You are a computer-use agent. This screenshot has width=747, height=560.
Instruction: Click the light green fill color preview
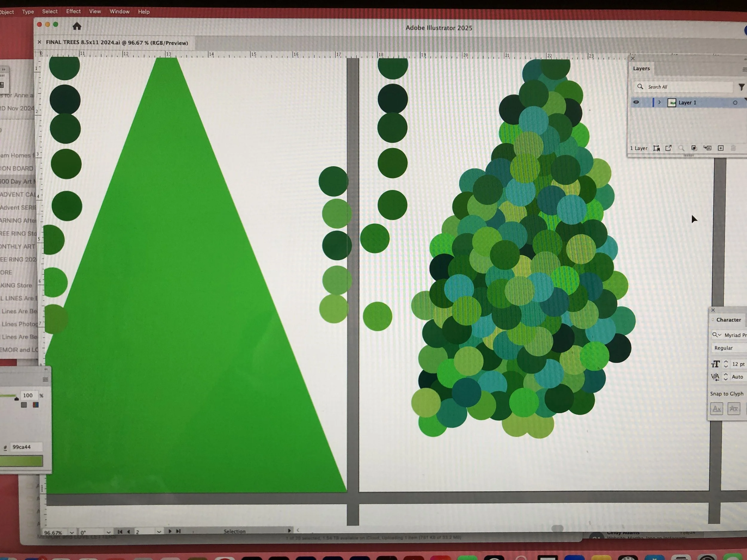22,461
